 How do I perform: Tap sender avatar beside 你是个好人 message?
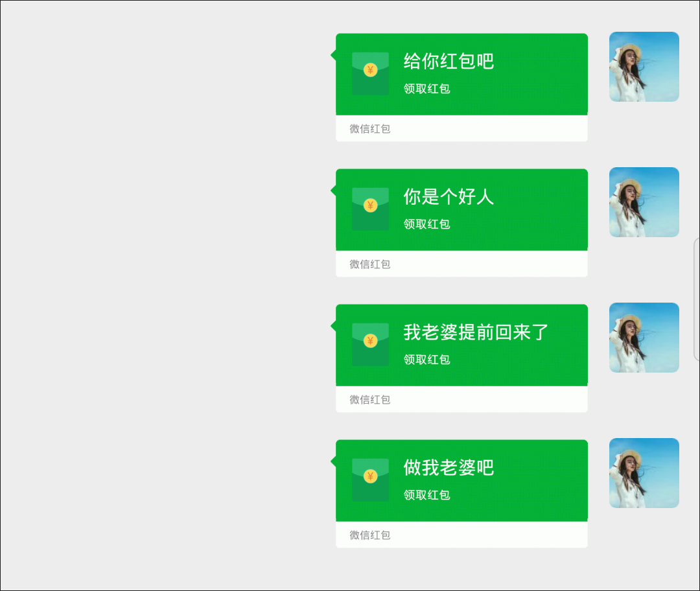pos(644,202)
